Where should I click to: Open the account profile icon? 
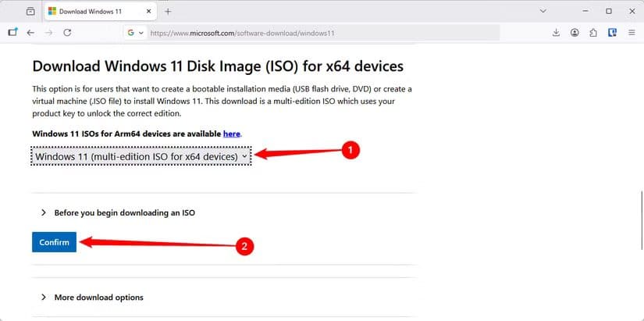click(575, 33)
